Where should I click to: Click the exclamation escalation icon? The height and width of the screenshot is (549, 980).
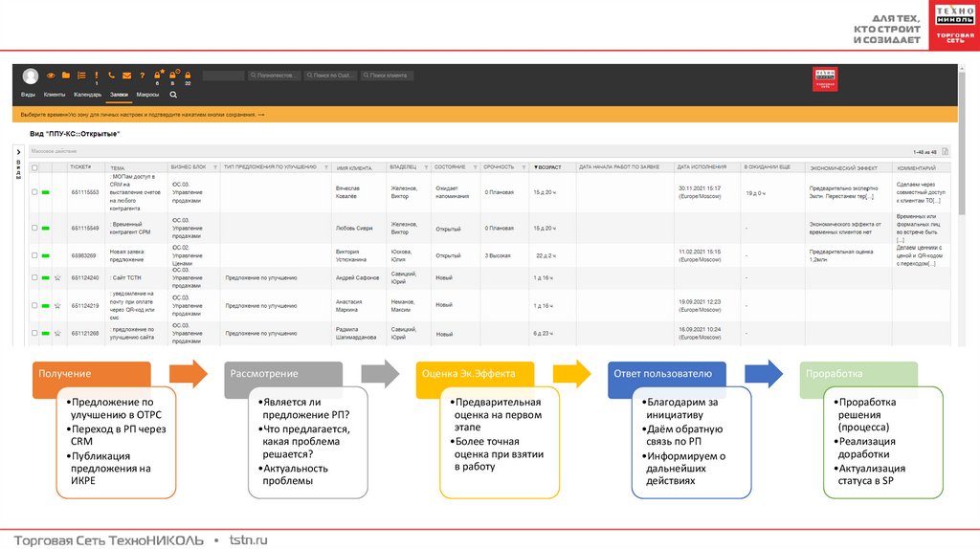(x=97, y=76)
